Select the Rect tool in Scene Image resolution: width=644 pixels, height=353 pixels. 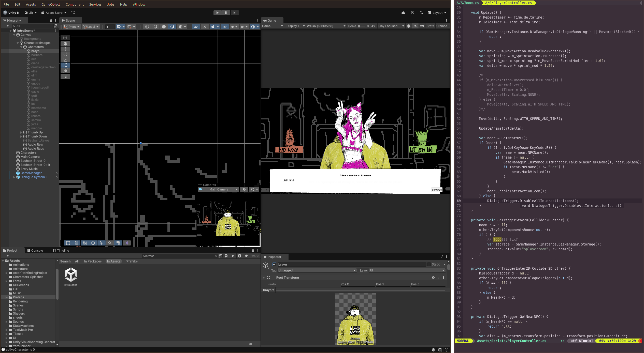tap(65, 65)
